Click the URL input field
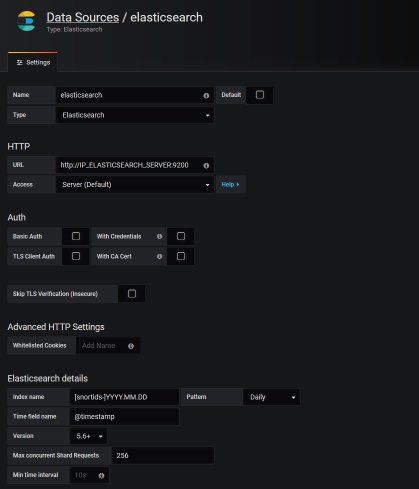The width and height of the screenshot is (419, 489). 135,165
